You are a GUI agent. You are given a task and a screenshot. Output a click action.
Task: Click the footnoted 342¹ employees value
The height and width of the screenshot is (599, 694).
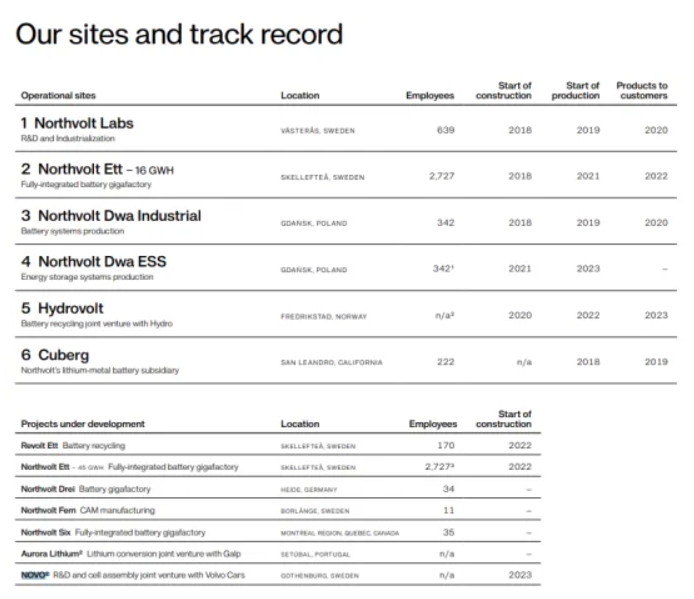[443, 269]
